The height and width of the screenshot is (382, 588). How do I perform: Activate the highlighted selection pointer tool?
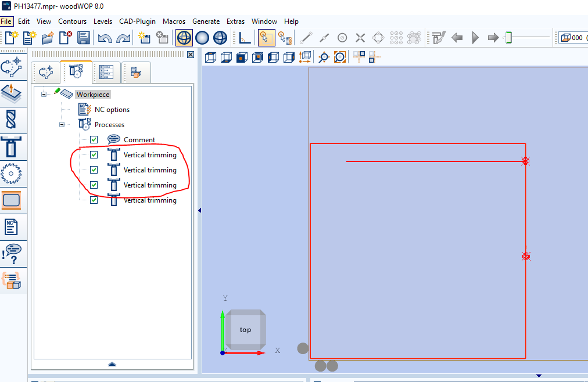point(266,38)
